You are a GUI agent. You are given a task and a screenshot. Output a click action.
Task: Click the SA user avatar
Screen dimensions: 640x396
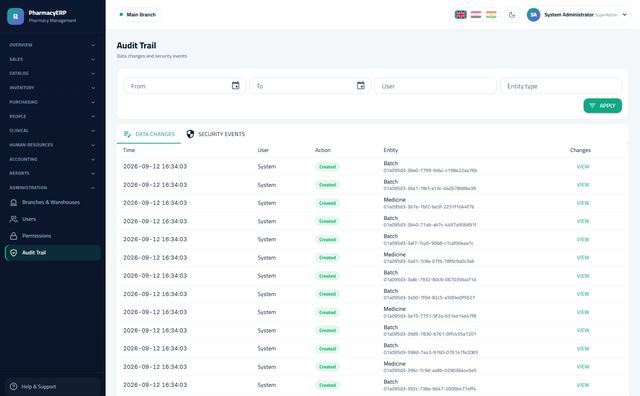533,15
